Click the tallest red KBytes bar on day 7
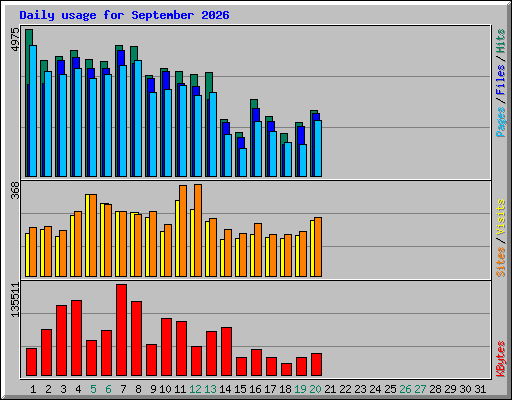The height and width of the screenshot is (400, 512). tap(121, 330)
